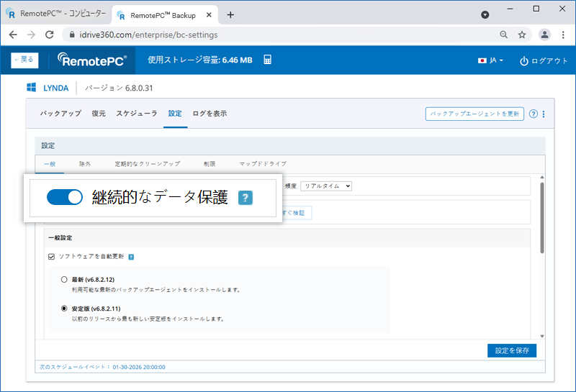Open help icon beside 継続的なデータ保護
The height and width of the screenshot is (392, 576).
(246, 198)
